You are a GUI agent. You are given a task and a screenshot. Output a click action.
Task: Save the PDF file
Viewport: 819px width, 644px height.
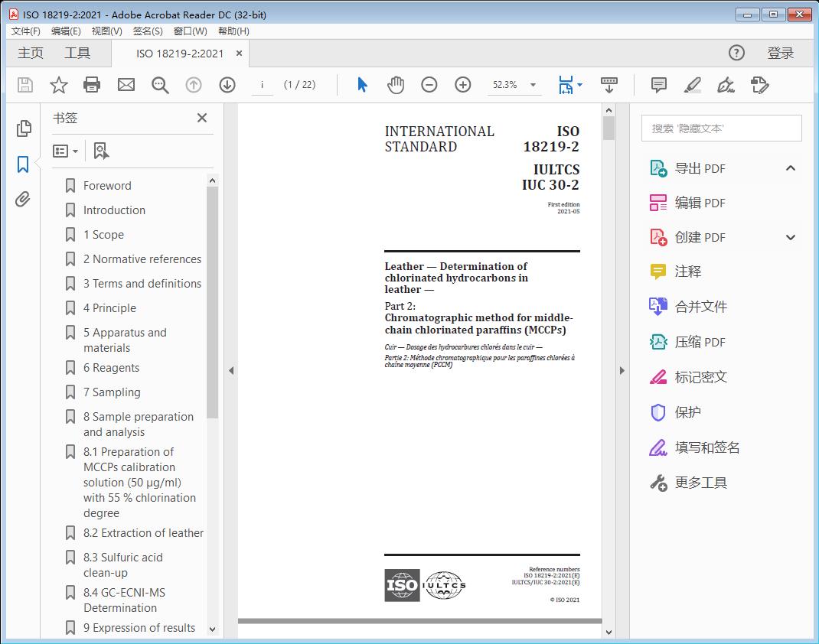coord(24,85)
